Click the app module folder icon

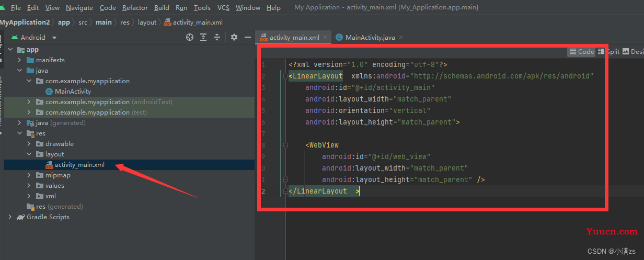coord(21,50)
